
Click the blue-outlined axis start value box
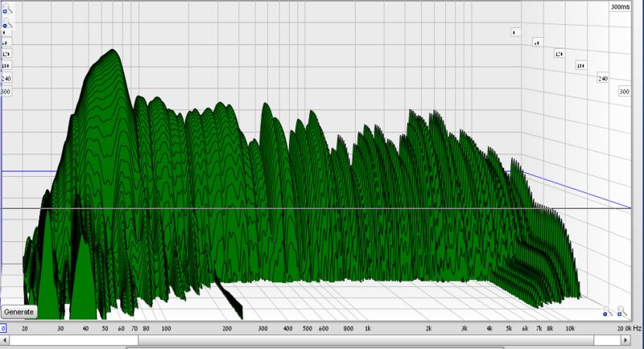[3, 328]
